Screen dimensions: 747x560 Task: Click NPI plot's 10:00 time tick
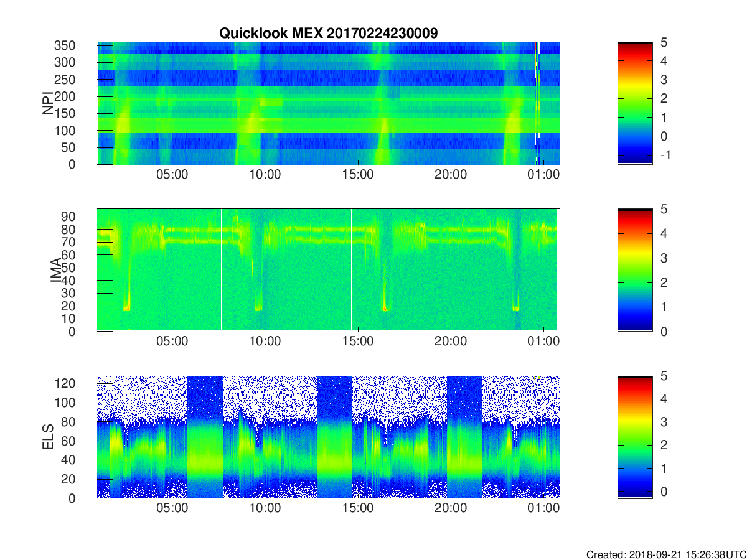(x=265, y=175)
